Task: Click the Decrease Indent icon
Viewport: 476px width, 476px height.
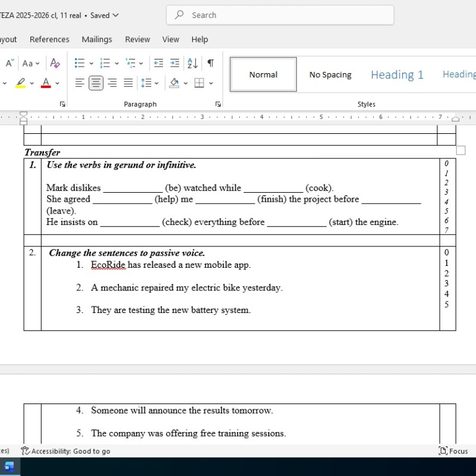Action: 157,63
